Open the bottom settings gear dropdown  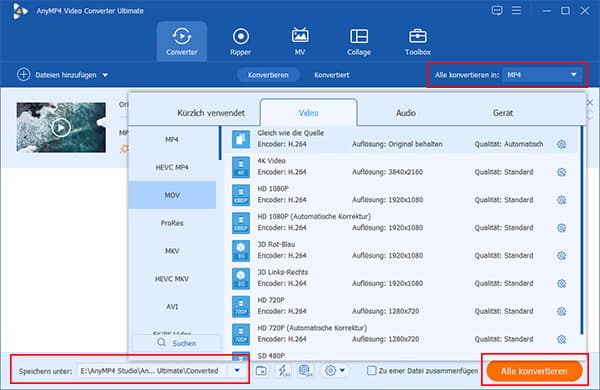point(334,370)
